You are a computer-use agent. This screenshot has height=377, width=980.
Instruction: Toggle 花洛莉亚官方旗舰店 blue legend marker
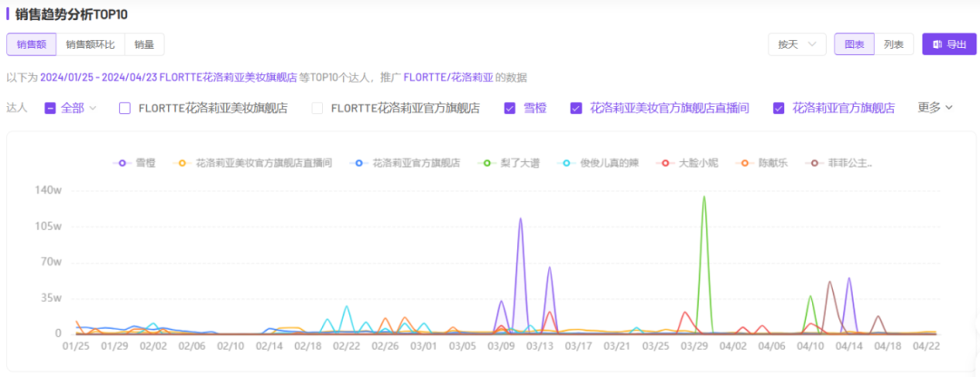tap(359, 163)
